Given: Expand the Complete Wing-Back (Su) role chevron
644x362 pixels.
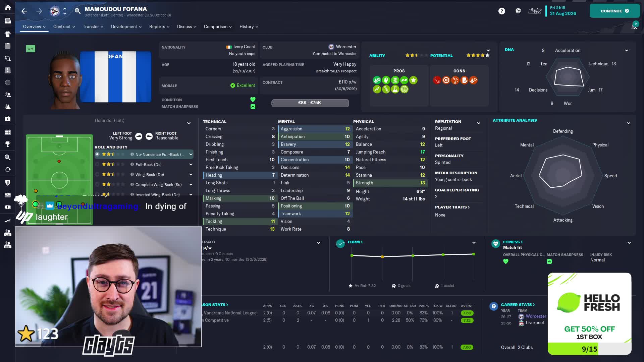Looking at the screenshot, I should (x=191, y=184).
